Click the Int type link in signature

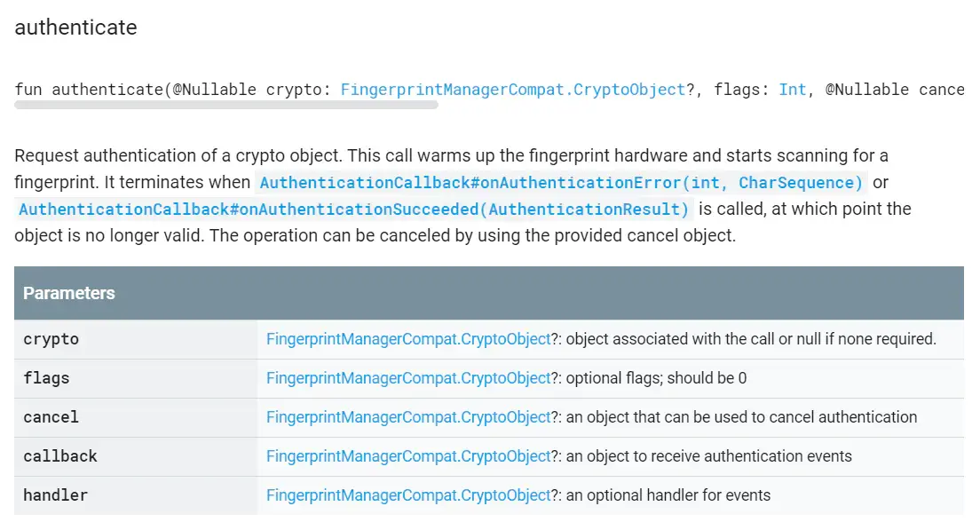pyautogui.click(x=793, y=90)
